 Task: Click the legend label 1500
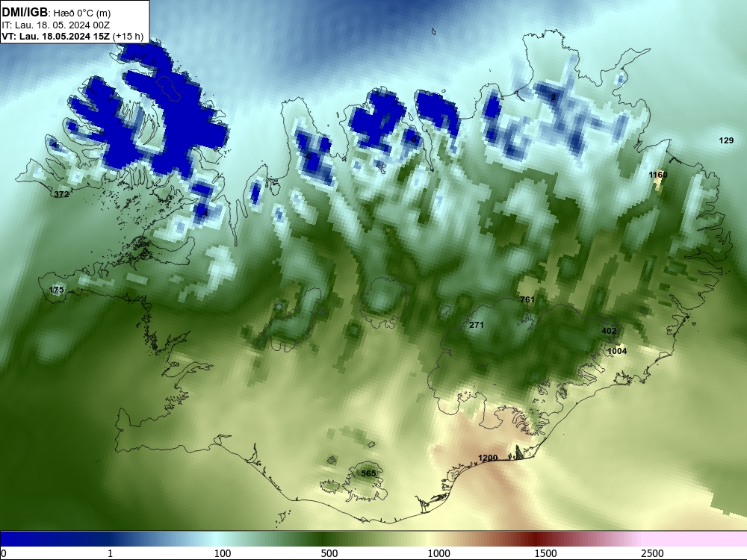click(545, 553)
